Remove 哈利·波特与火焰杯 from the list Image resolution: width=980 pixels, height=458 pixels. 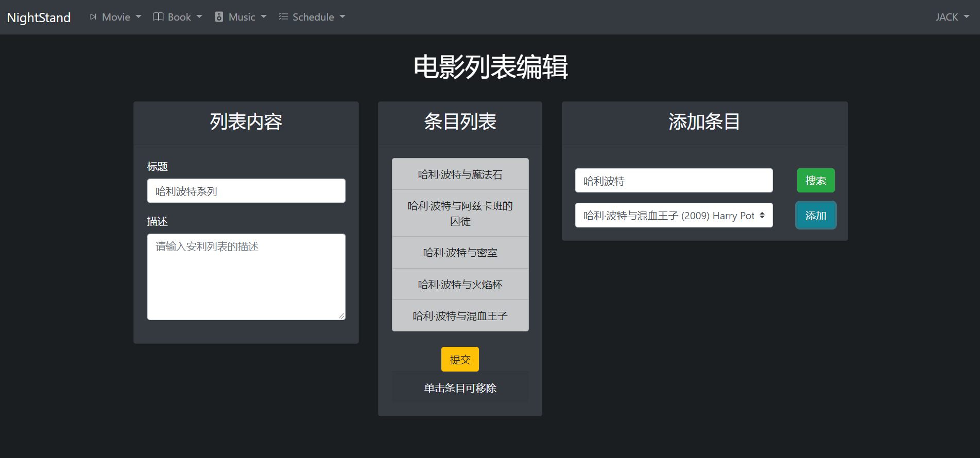point(460,285)
